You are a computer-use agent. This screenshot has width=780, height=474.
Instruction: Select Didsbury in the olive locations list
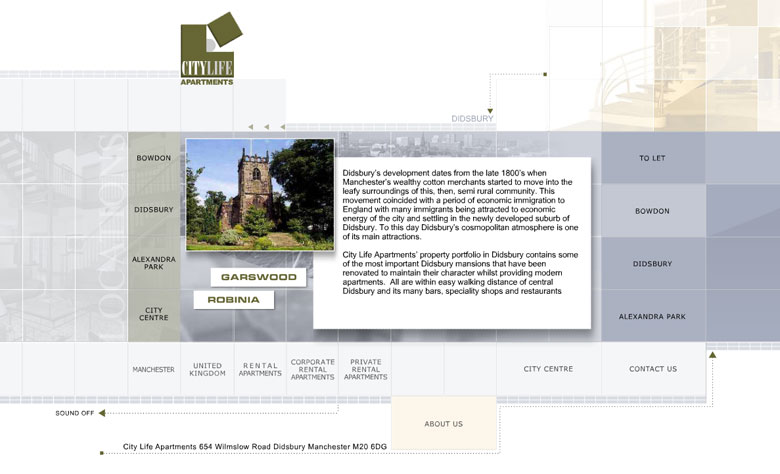coord(154,210)
